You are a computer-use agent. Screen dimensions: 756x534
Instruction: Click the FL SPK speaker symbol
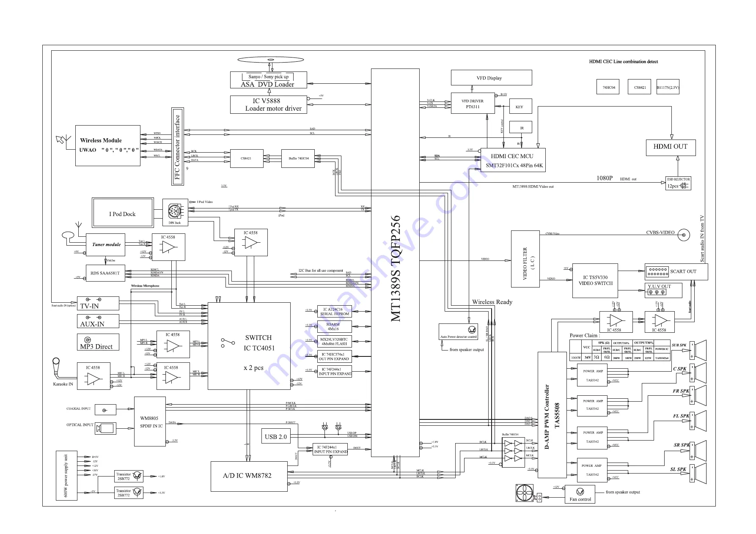(698, 421)
